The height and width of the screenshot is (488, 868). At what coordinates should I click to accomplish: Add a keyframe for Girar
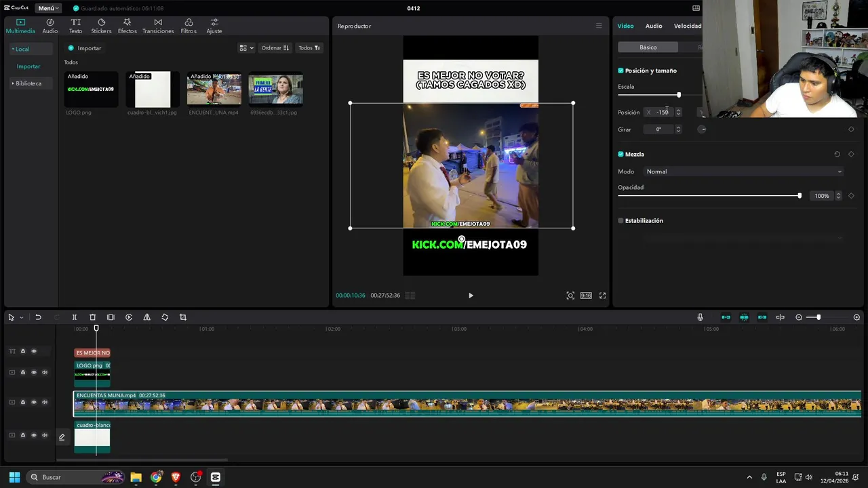click(851, 129)
